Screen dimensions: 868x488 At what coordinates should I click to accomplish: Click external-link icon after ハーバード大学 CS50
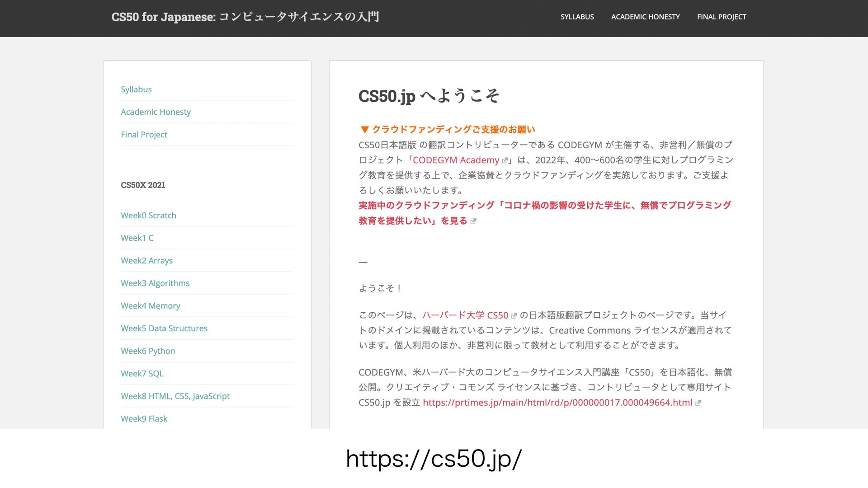click(x=514, y=316)
